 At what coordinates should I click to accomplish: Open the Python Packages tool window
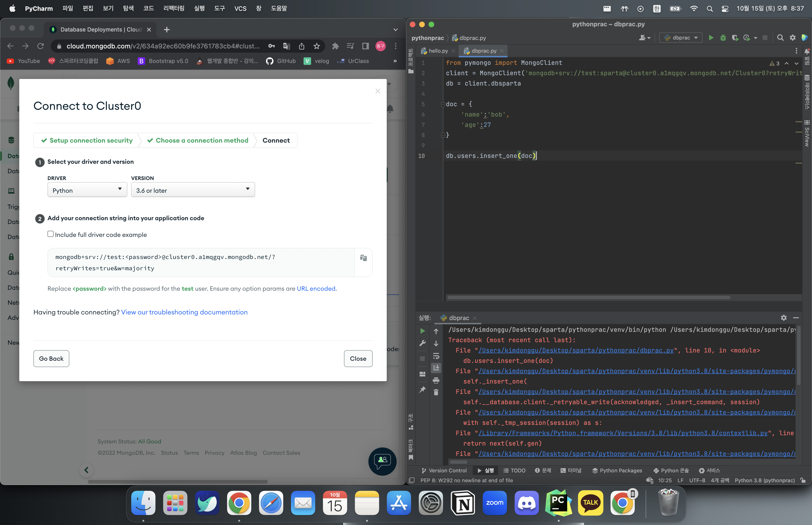click(617, 470)
